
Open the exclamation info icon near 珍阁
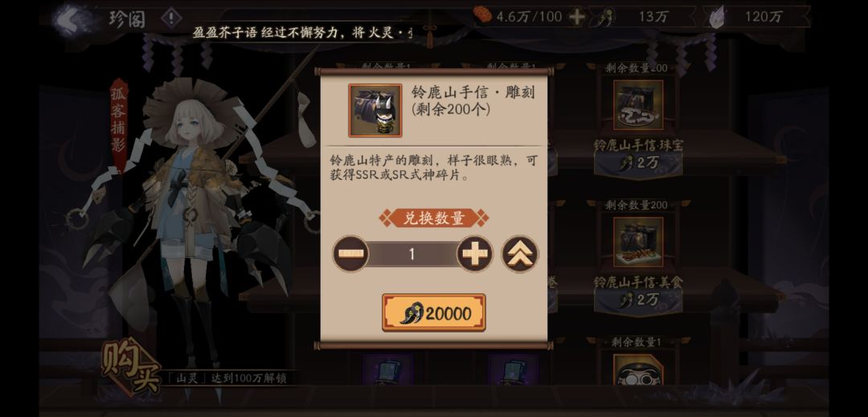[172, 18]
